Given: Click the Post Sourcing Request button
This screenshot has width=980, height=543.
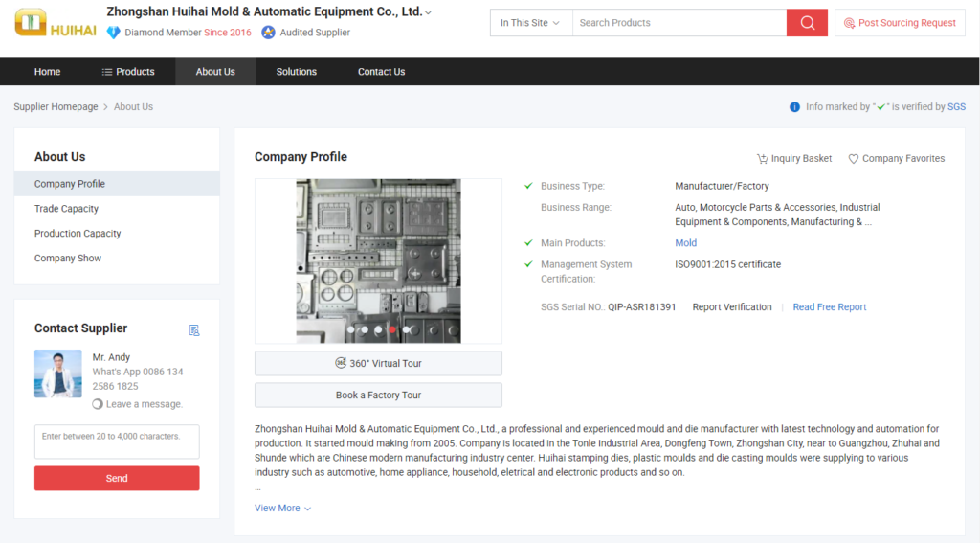Looking at the screenshot, I should pos(900,23).
